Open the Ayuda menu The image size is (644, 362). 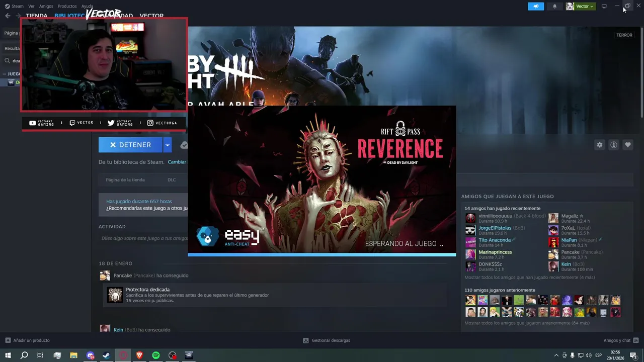(x=88, y=6)
